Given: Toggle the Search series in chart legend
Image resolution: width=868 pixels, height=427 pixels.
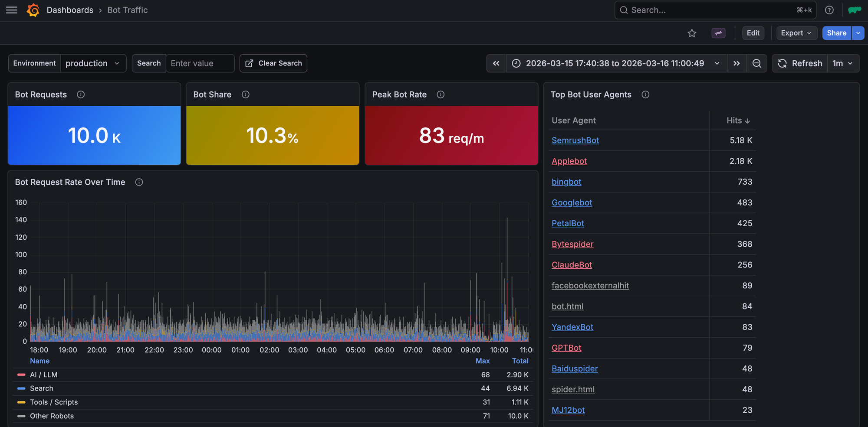Looking at the screenshot, I should 42,388.
